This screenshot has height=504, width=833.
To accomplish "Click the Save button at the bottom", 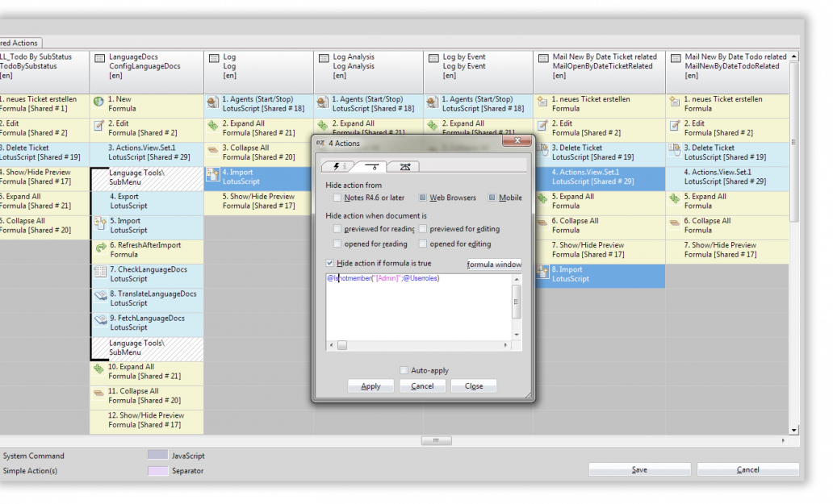I will tap(639, 469).
